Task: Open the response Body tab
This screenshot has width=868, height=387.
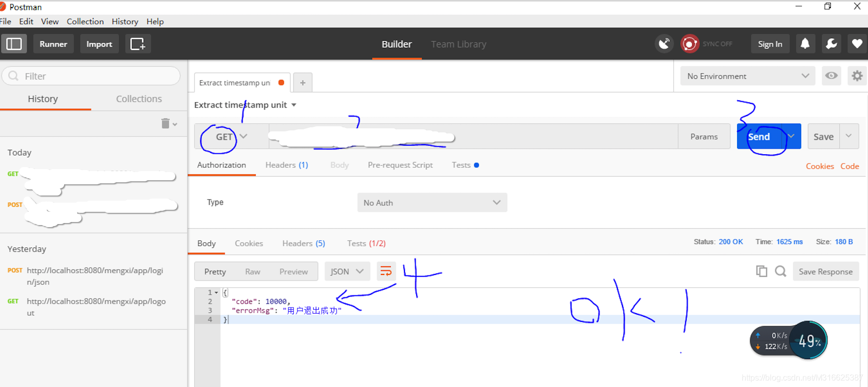Action: coord(206,243)
